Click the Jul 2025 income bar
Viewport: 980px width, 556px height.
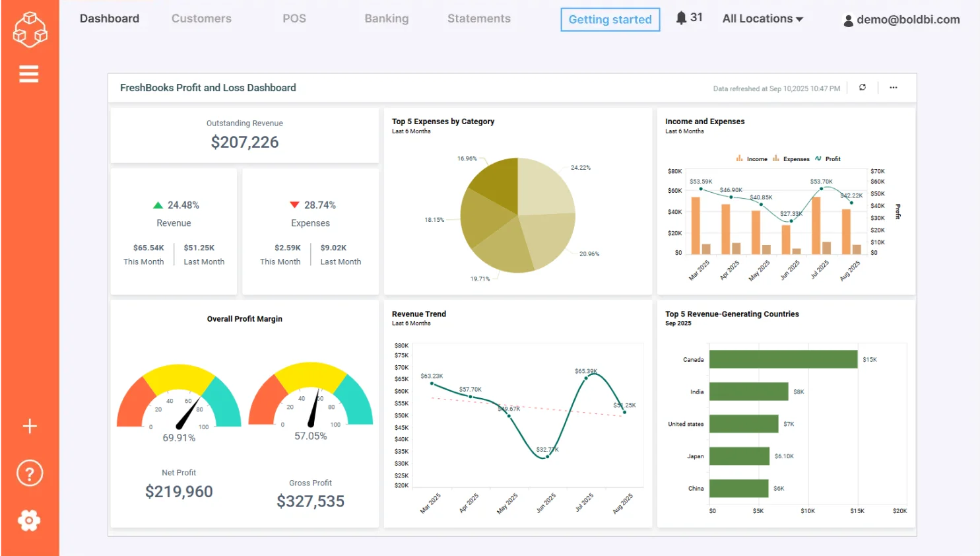tap(816, 225)
